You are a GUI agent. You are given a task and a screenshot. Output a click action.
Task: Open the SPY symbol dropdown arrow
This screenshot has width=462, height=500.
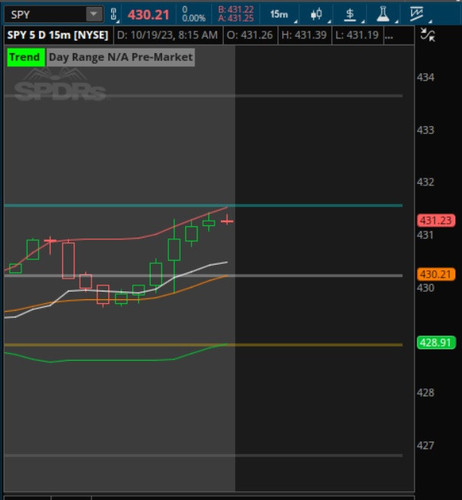94,14
